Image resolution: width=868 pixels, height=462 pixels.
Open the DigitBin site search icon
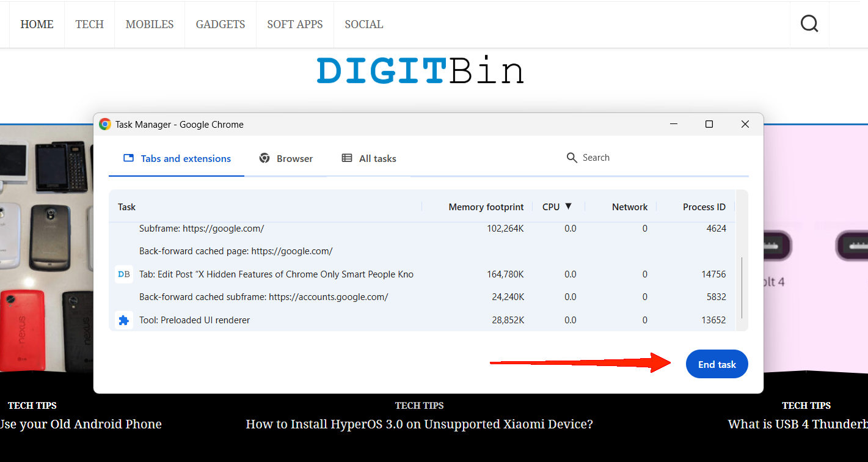(x=809, y=23)
